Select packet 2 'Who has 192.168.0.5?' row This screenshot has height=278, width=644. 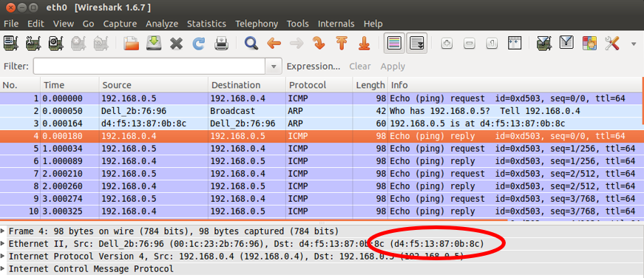point(321,111)
